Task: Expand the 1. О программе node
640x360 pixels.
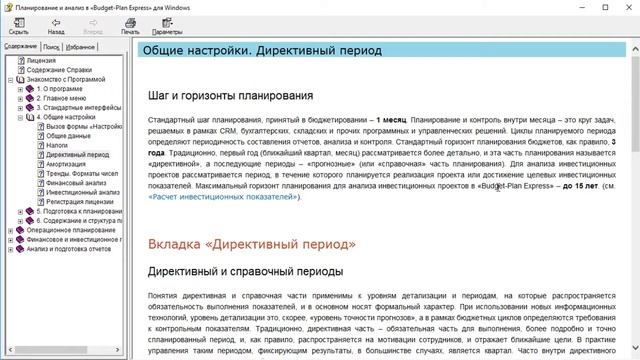Action: coord(20,89)
